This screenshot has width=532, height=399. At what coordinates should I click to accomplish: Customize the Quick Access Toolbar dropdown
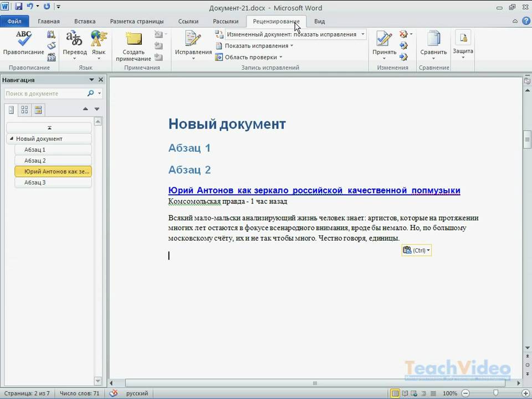click(58, 7)
